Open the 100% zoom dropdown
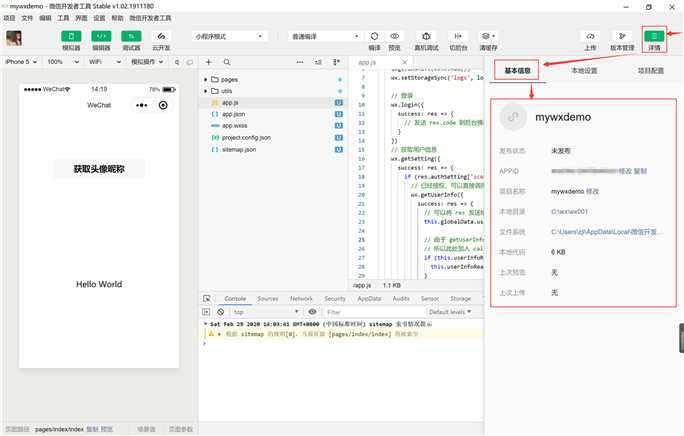Screen dimensions: 684x436 63,62
